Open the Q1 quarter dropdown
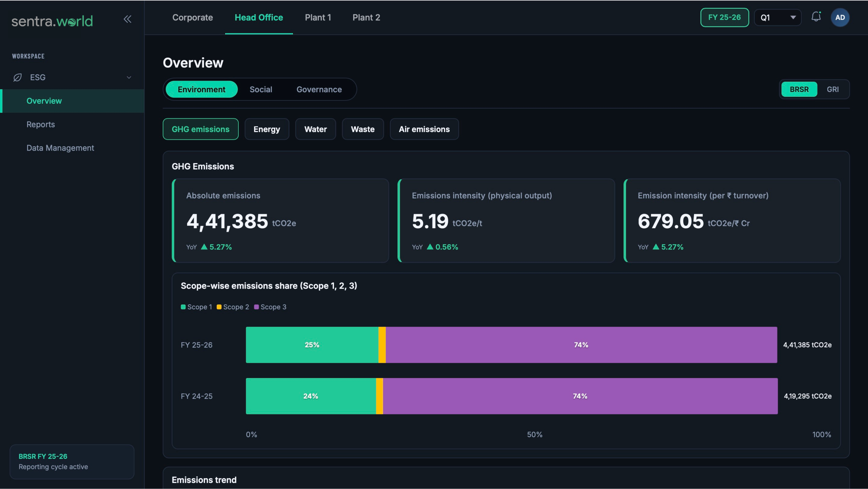Viewport: 868px width, 489px height. (x=778, y=17)
